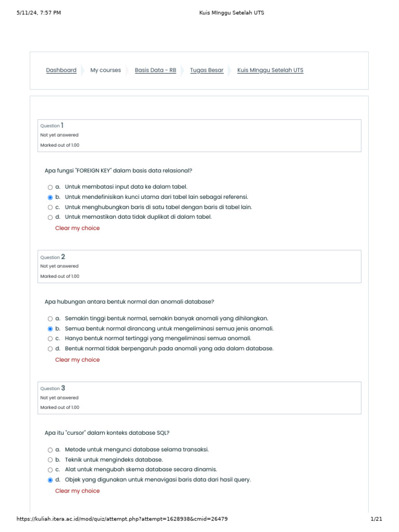The width and height of the screenshot is (399, 532).
Task: Select 'Semua bentuk normal dirancang' radio option
Action: (x=50, y=329)
